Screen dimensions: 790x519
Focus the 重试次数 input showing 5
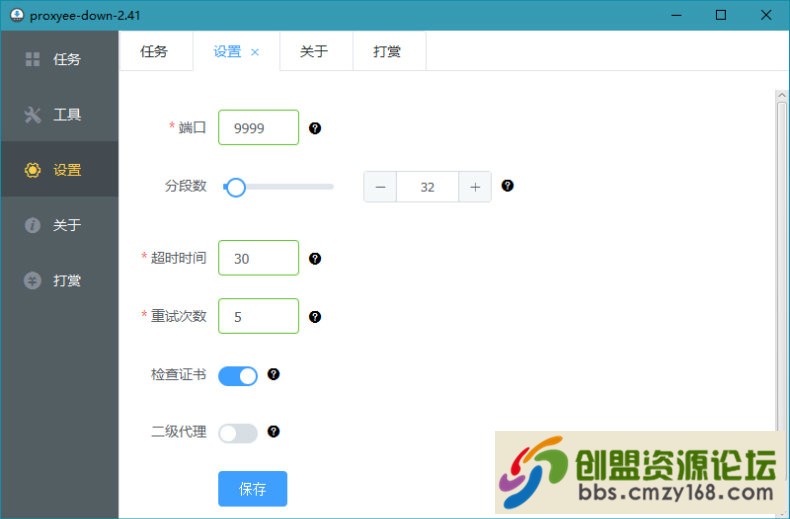258,316
